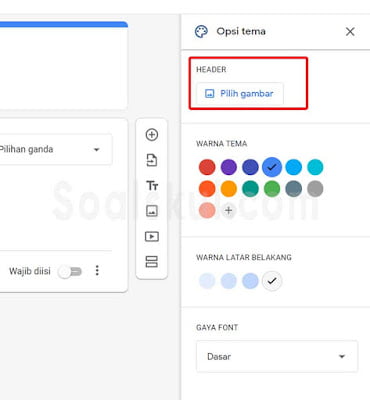The image size is (370, 400).
Task: Select the light blue theme color
Action: point(294,167)
